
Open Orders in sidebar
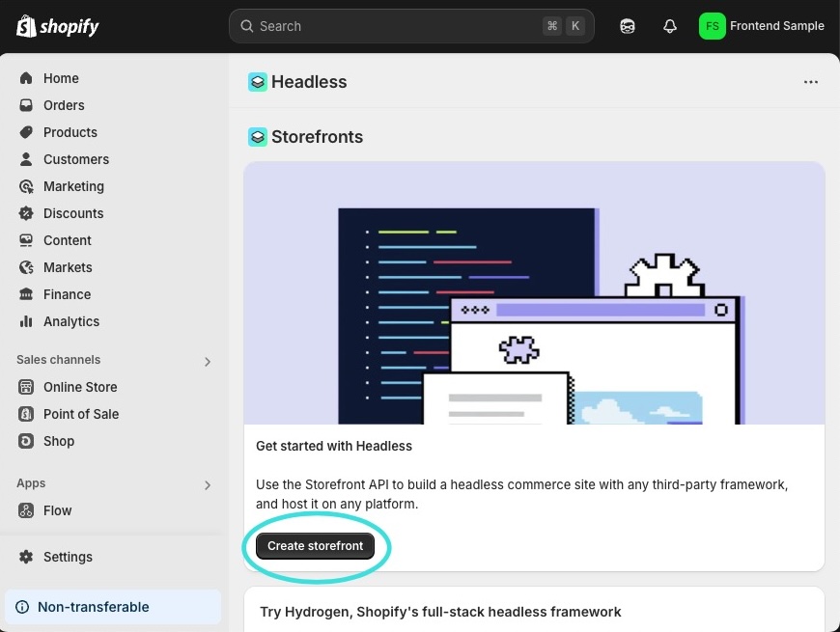coord(64,105)
